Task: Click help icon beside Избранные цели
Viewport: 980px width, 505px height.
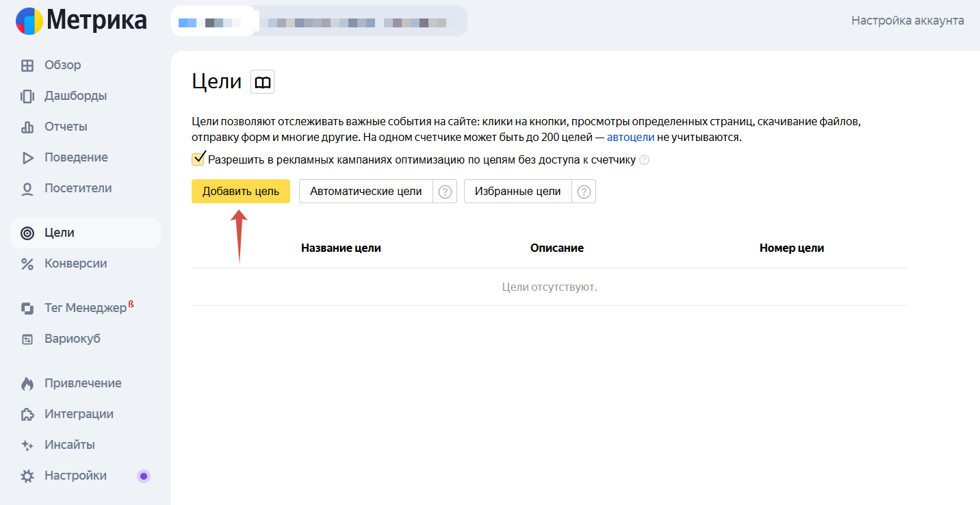Action: click(584, 192)
